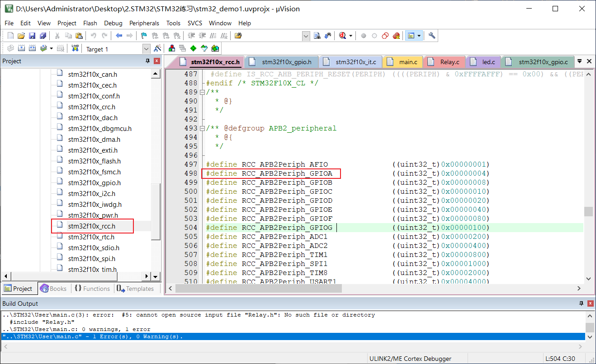The image size is (596, 364).
Task: Download code to flash with the LOAD icon
Action: pyautogui.click(x=75, y=48)
